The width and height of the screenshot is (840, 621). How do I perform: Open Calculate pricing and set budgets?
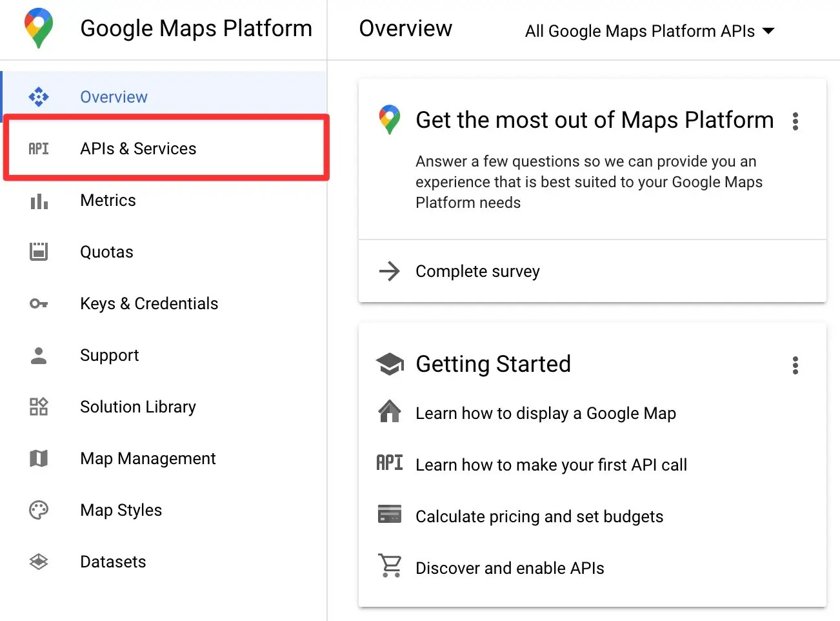click(x=539, y=516)
